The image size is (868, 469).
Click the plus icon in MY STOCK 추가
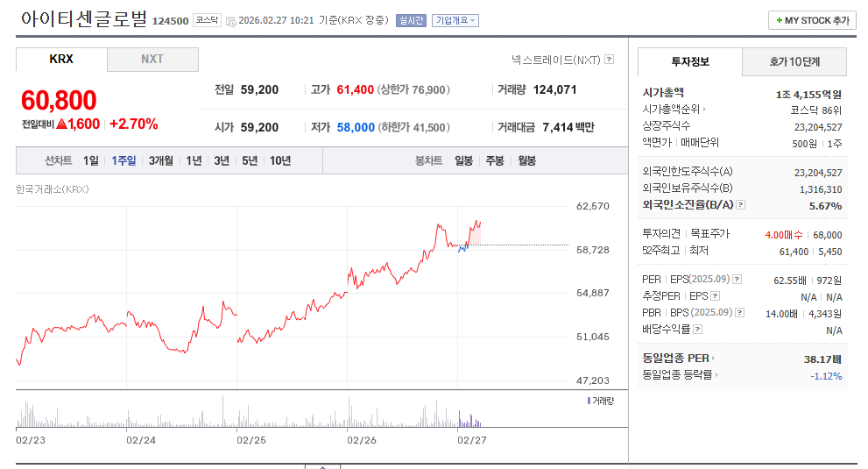(779, 20)
